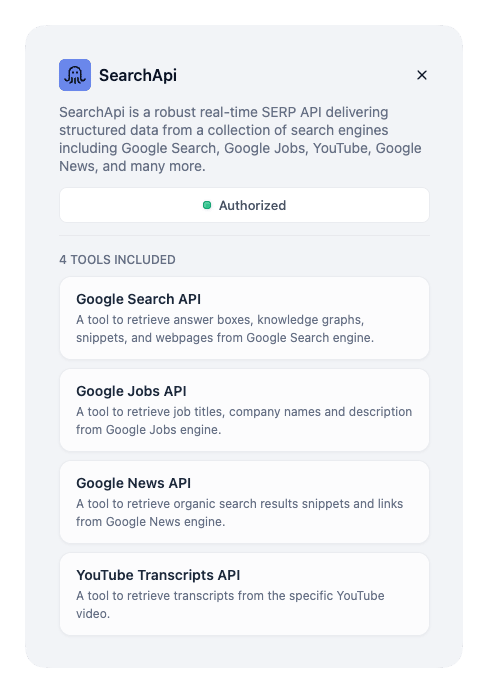The height and width of the screenshot is (693, 488).
Task: Click the organic search results snippets description
Action: click(240, 513)
